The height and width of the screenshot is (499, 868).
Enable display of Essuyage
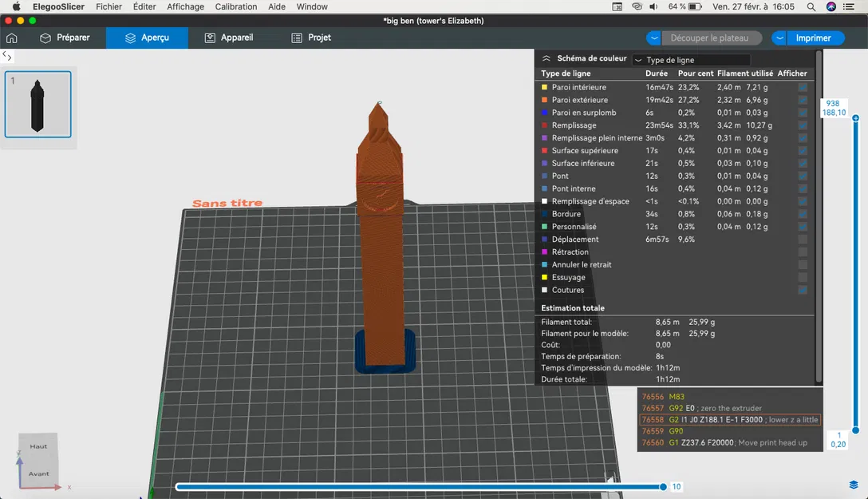[x=803, y=278]
